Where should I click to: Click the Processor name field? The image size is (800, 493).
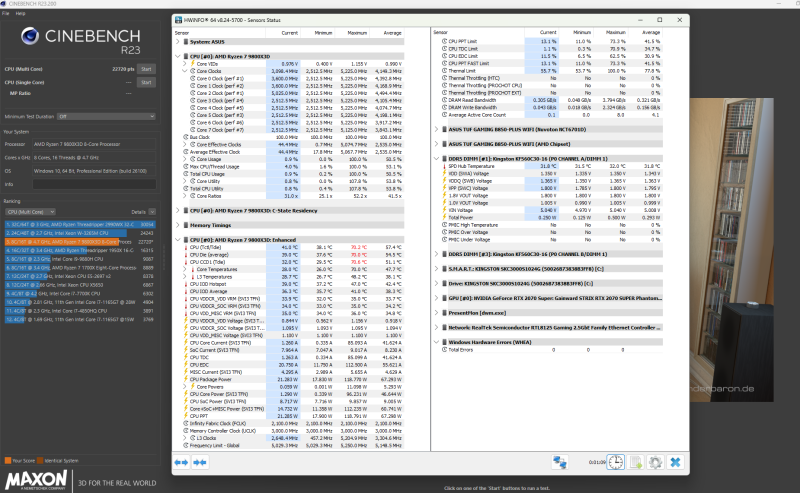coord(94,144)
